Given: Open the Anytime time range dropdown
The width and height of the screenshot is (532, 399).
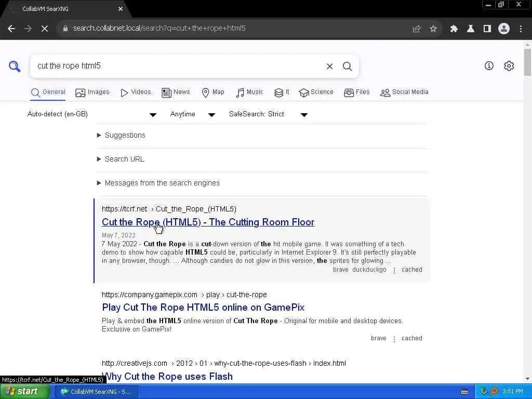Looking at the screenshot, I should [192, 114].
